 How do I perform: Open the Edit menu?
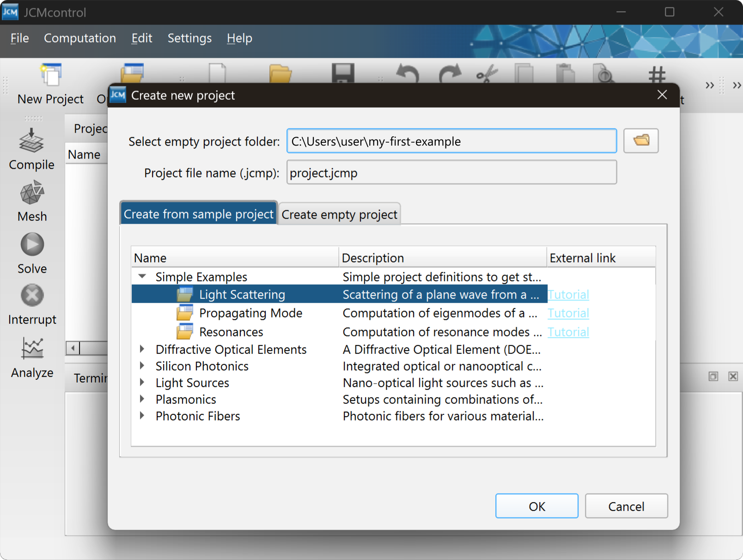click(x=142, y=38)
